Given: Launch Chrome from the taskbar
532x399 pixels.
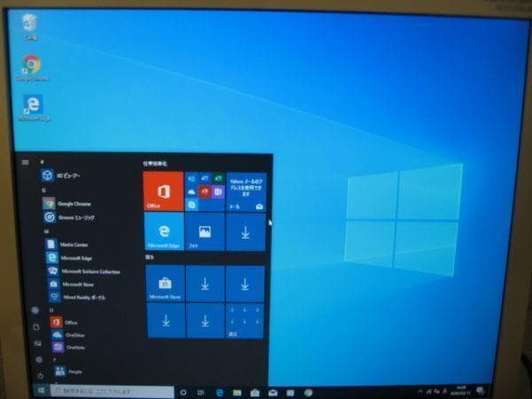Looking at the screenshot, I should click(x=308, y=393).
